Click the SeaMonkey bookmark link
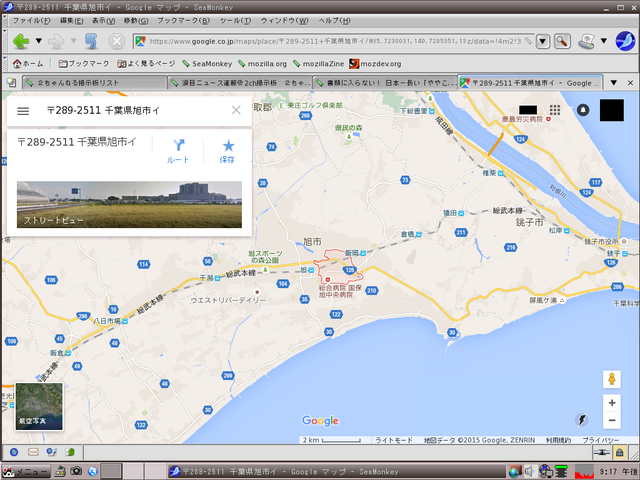This screenshot has width=640, height=480. (x=207, y=64)
